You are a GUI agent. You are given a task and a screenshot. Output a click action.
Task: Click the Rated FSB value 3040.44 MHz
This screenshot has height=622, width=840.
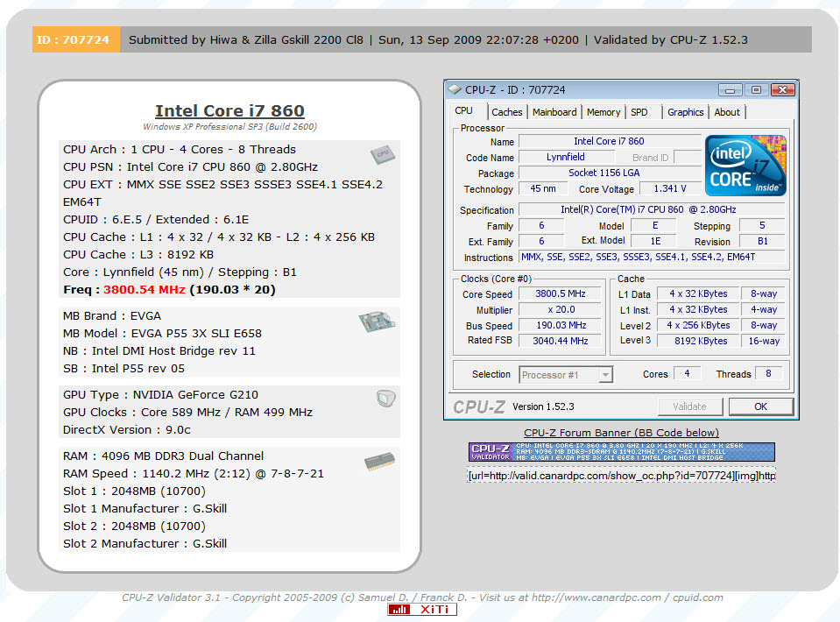(561, 341)
